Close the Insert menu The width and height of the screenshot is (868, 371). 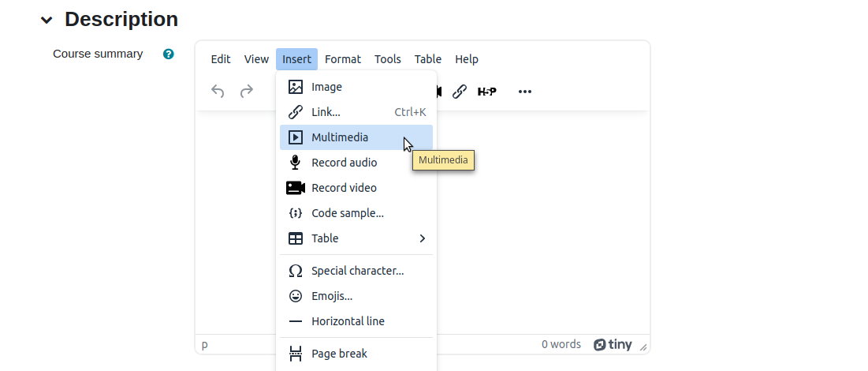point(296,59)
